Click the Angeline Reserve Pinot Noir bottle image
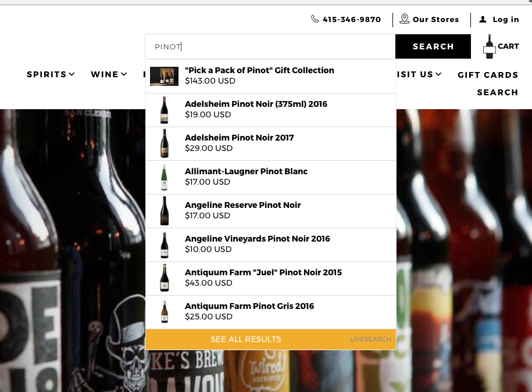The width and height of the screenshot is (532, 392). [x=164, y=211]
